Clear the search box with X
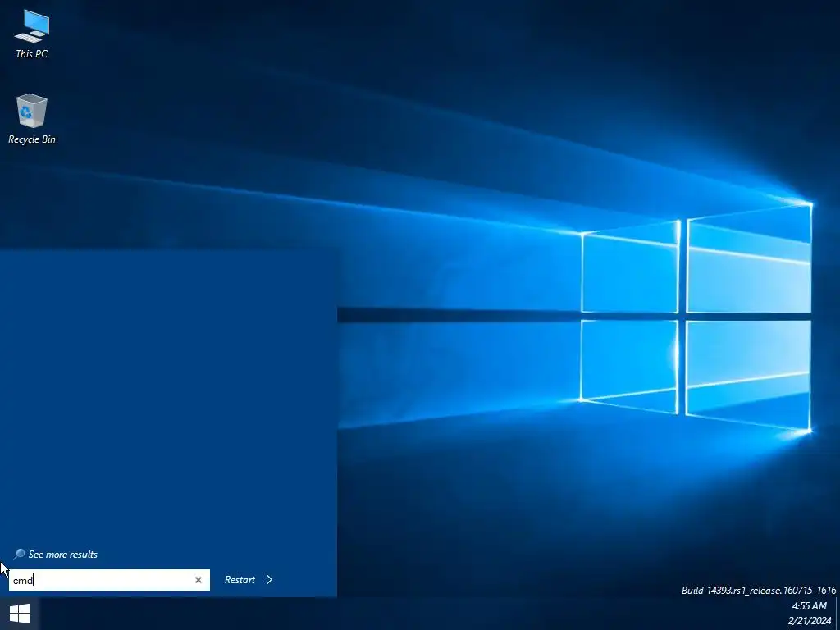This screenshot has width=840, height=630. coord(199,580)
